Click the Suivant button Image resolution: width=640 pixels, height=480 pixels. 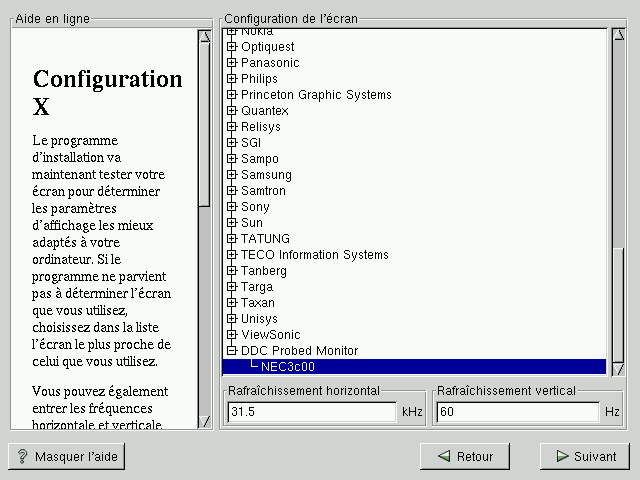(x=583, y=456)
